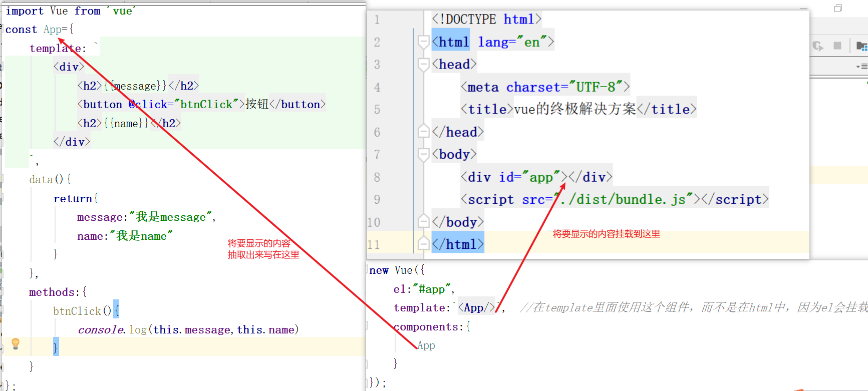Click the lightbulb quick-fix icon
The height and width of the screenshot is (391, 868).
pos(16,343)
